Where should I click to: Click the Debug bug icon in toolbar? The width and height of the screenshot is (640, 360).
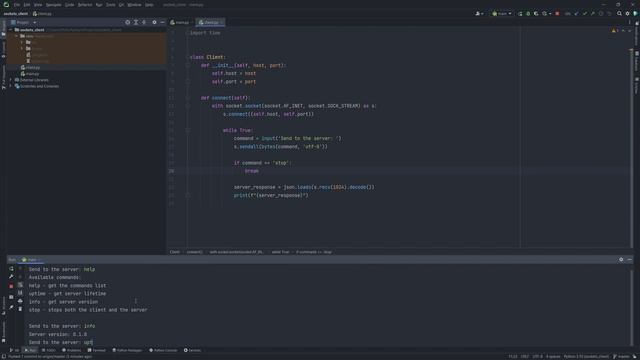click(528, 14)
